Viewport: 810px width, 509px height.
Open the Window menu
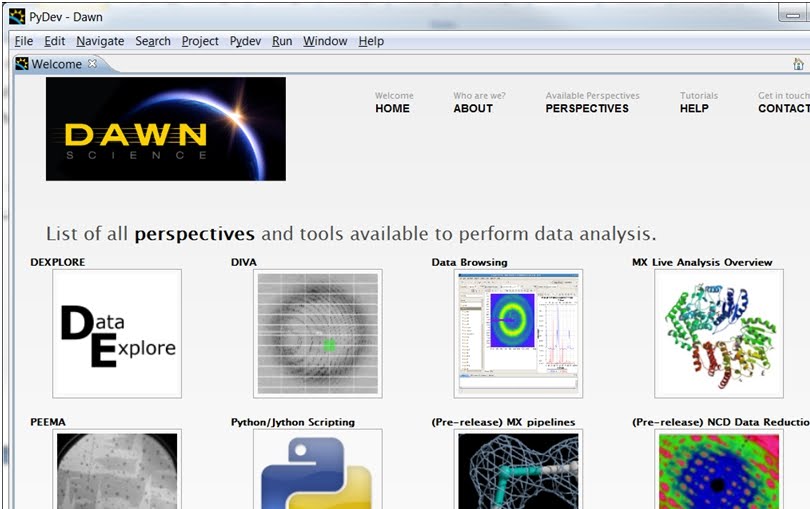pyautogui.click(x=325, y=41)
